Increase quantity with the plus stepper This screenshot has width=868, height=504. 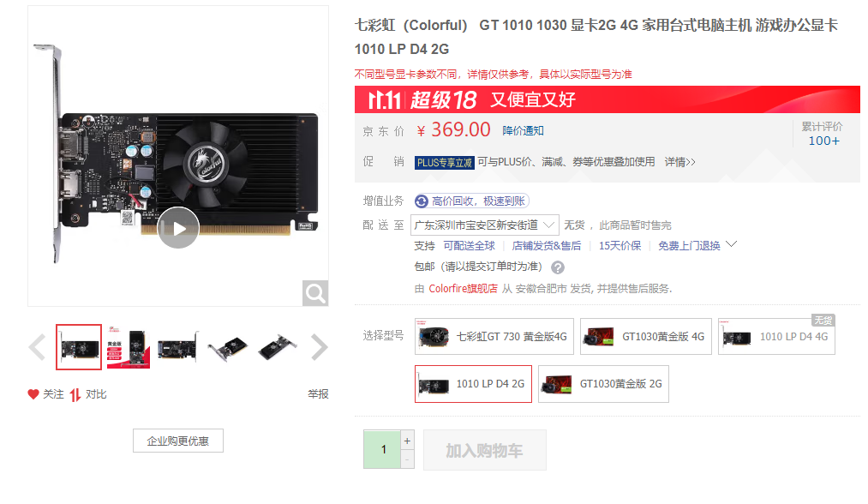click(407, 441)
